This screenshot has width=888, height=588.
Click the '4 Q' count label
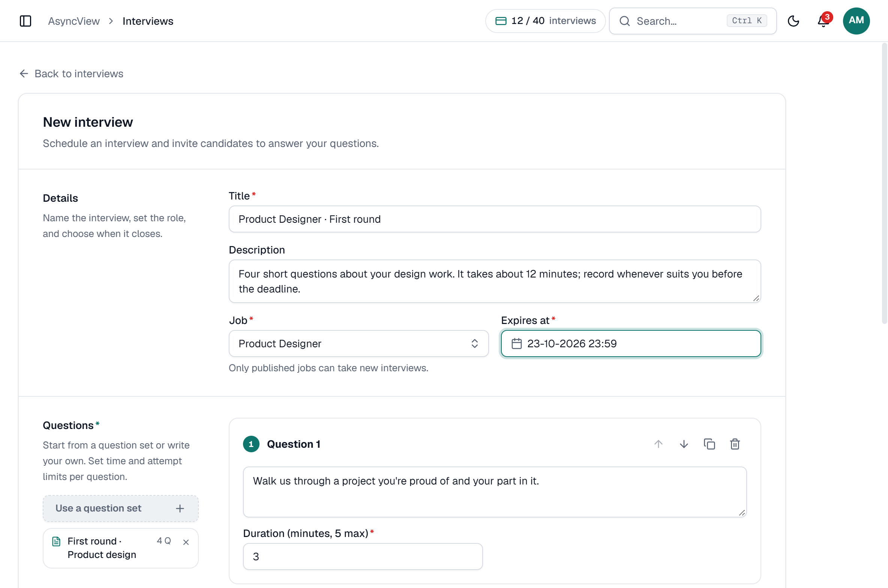(164, 541)
